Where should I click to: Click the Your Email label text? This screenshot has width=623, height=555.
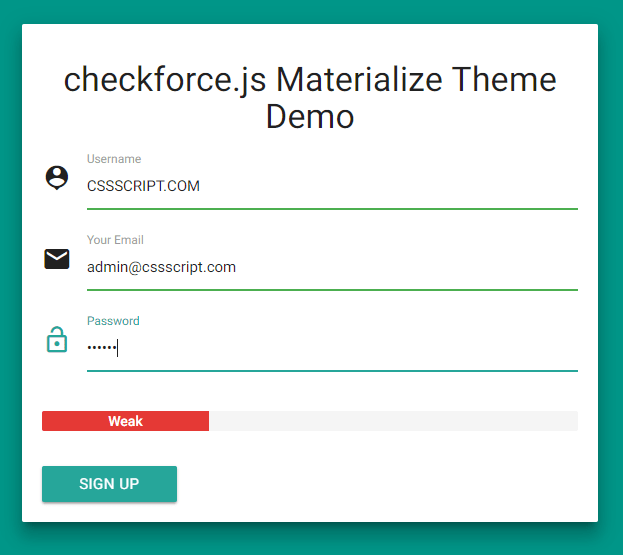coord(115,240)
